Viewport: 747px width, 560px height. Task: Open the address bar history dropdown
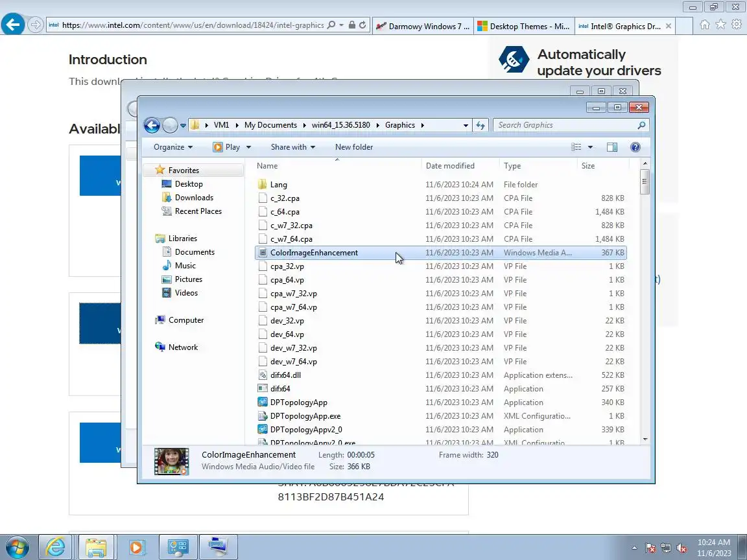[466, 126]
